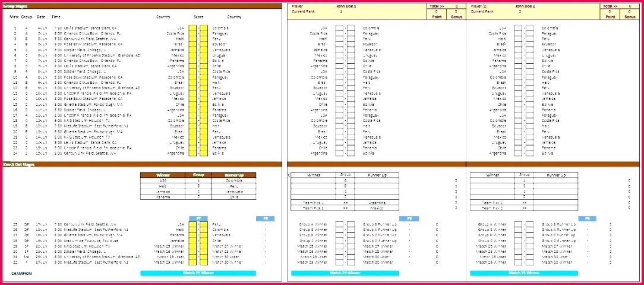Click John Doe 2's Haiti vs Peru away box
Viewport: 644px width, 285px height.
[529, 39]
